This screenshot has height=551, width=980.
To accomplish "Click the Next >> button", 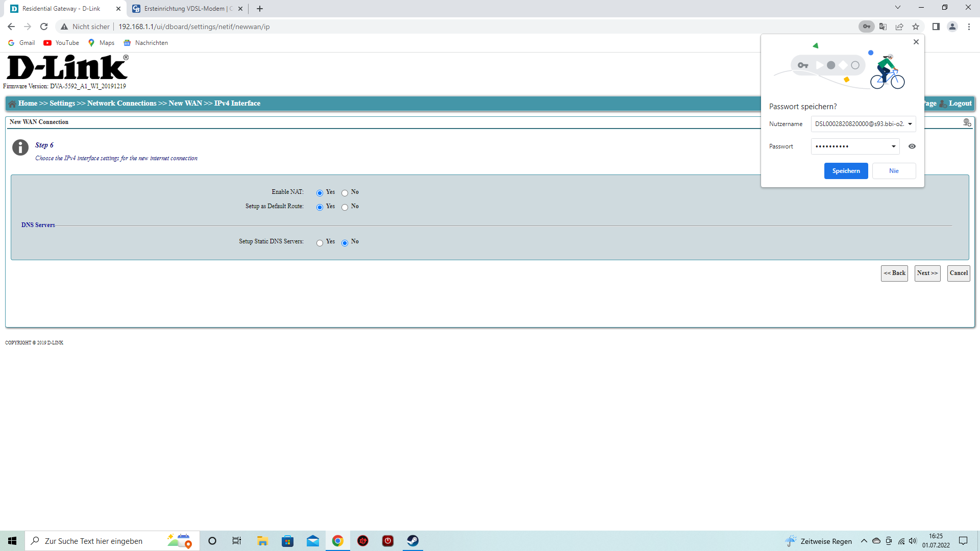I will click(x=927, y=273).
